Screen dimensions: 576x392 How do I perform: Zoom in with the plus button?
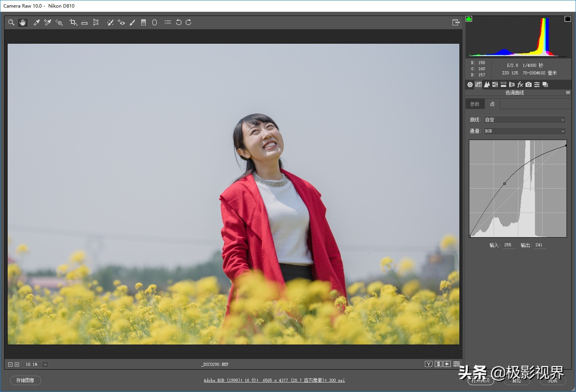pos(17,365)
